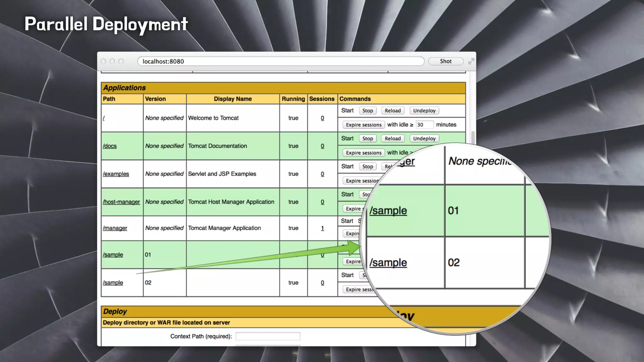Open the /host-manager path link
This screenshot has width=644, height=362.
pyautogui.click(x=121, y=202)
